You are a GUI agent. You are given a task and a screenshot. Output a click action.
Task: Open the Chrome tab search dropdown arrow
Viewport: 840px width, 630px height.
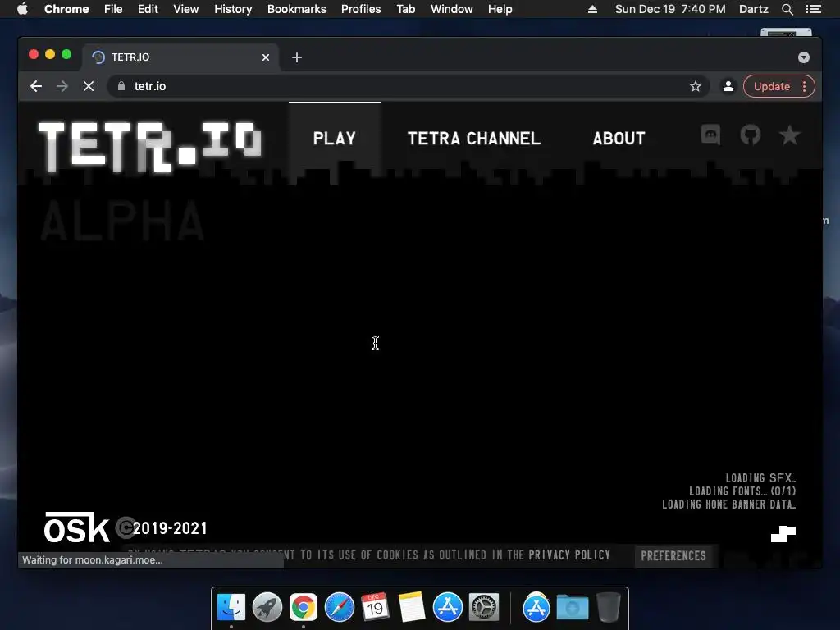(804, 57)
